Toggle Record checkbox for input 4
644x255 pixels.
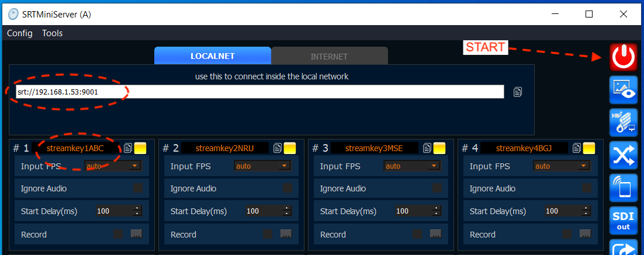point(567,234)
